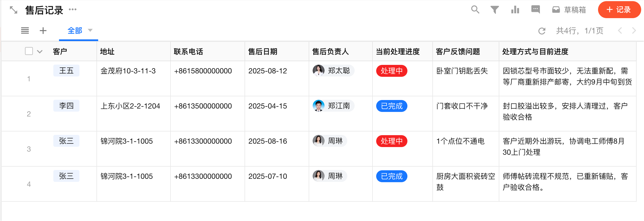Open the more options ellipsis beside 售后记录
The width and height of the screenshot is (644, 221).
click(x=73, y=10)
